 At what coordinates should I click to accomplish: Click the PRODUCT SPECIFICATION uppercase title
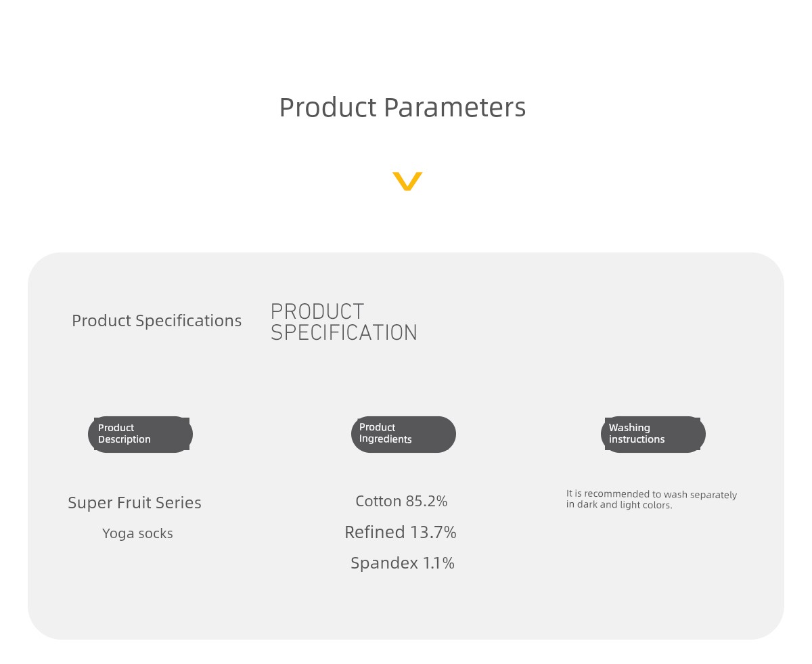[x=344, y=322]
